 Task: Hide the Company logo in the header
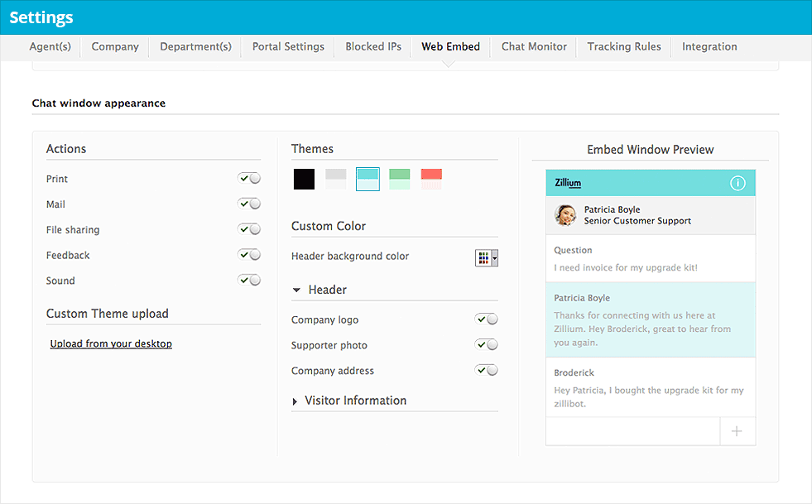click(x=486, y=319)
